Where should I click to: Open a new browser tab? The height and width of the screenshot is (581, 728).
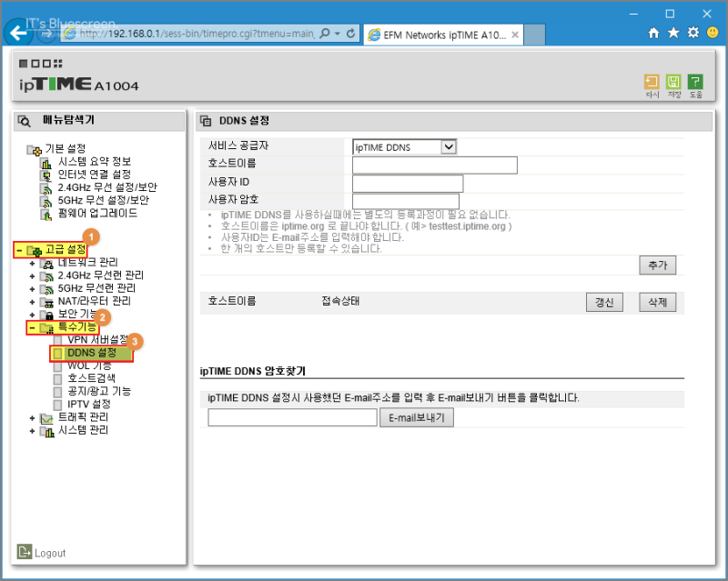pos(534,35)
